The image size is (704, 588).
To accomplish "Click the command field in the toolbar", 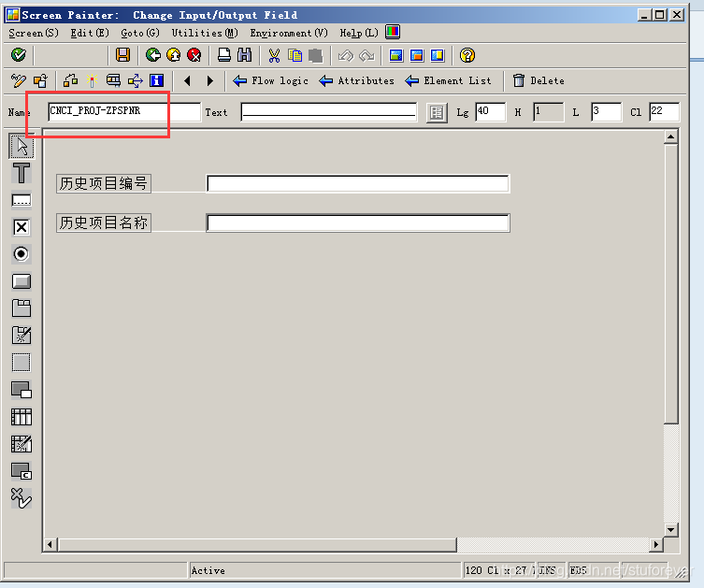I will pyautogui.click(x=71, y=56).
